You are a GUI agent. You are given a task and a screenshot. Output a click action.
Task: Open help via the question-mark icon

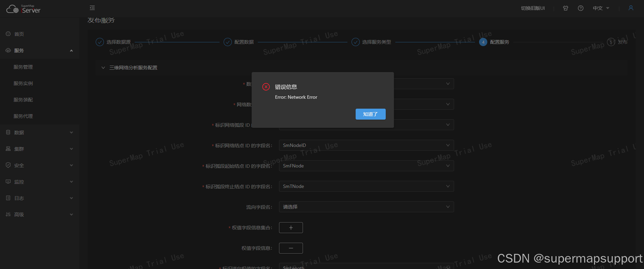(x=581, y=8)
